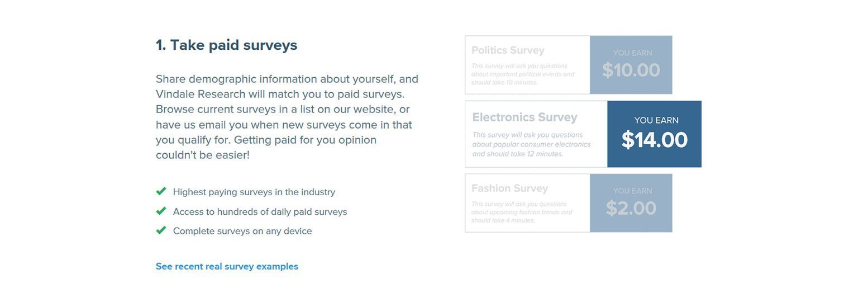Viewport: 868px width, 302px height.
Task: Click the green checkmark beside Highest paying surveys
Action: click(161, 191)
